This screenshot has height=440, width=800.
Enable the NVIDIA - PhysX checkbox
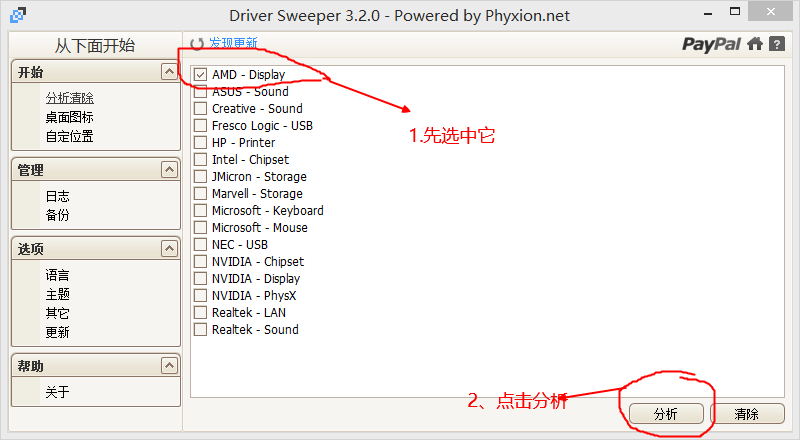pyautogui.click(x=201, y=296)
